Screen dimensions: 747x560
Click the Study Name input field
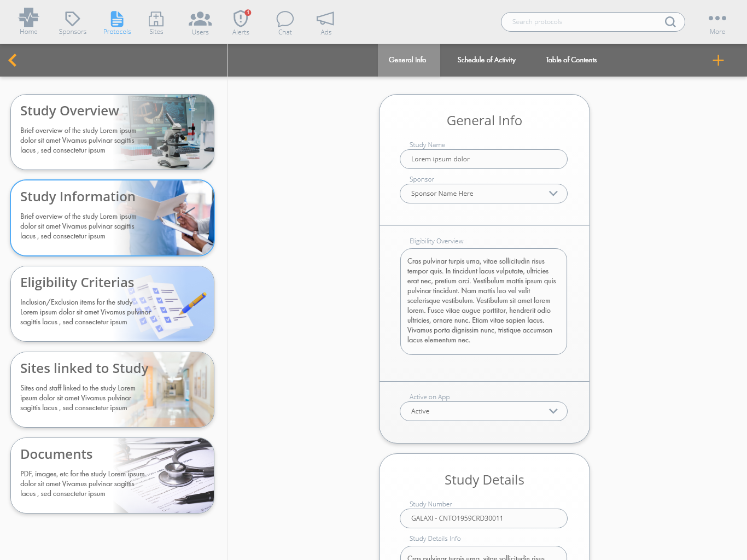tap(483, 159)
